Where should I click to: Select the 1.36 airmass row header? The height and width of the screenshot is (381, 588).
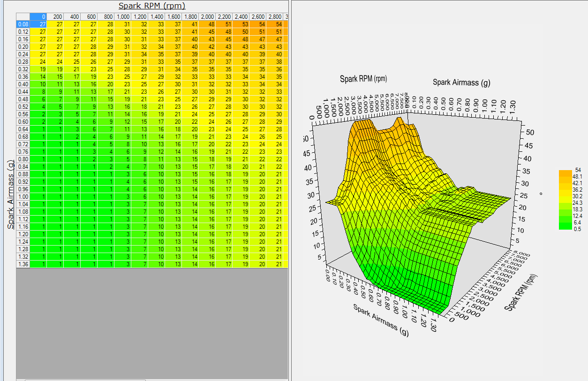[x=23, y=264]
